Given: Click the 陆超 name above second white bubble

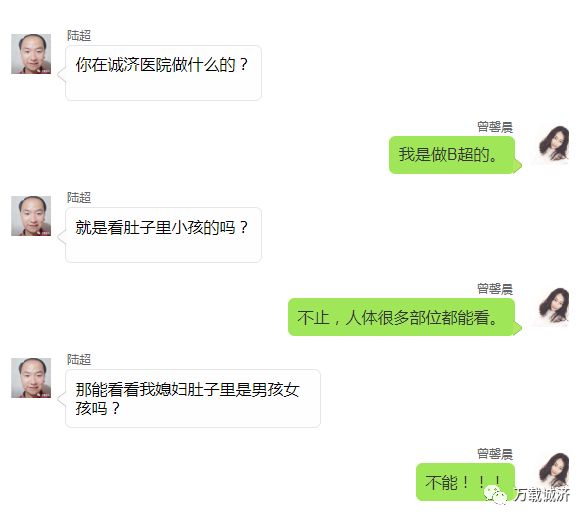Looking at the screenshot, I should coord(79,198).
